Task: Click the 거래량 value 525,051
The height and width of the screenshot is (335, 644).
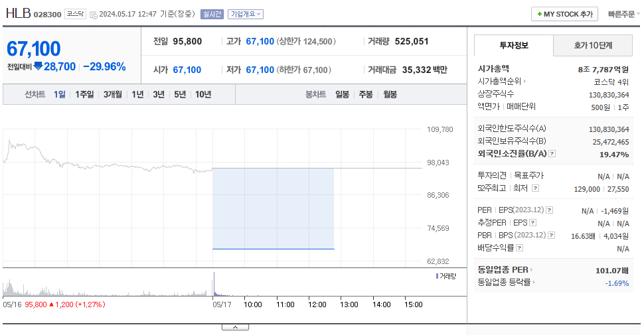Action: (x=412, y=42)
